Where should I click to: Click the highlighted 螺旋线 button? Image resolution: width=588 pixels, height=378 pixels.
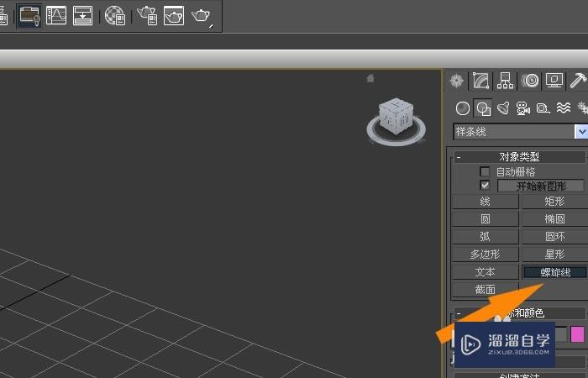point(554,272)
